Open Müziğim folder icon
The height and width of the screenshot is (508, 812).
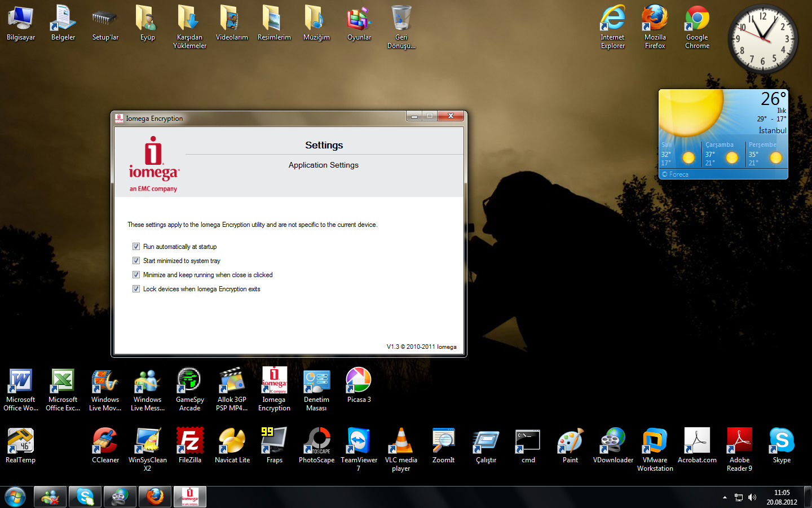click(x=316, y=23)
